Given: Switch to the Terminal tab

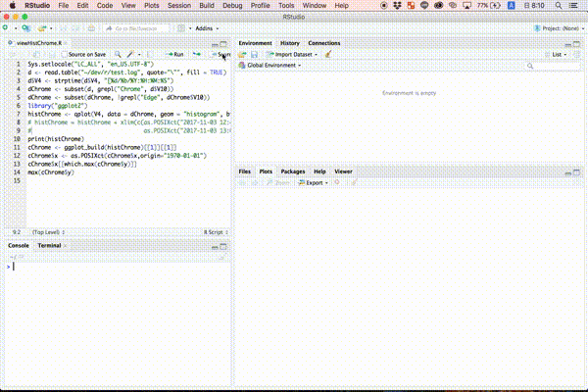Looking at the screenshot, I should [49, 245].
